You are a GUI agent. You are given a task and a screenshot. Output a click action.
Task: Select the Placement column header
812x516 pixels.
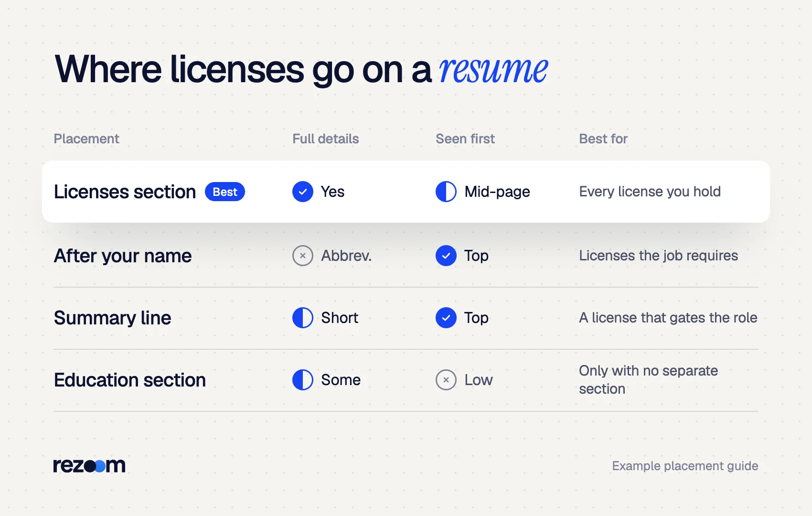(x=86, y=139)
